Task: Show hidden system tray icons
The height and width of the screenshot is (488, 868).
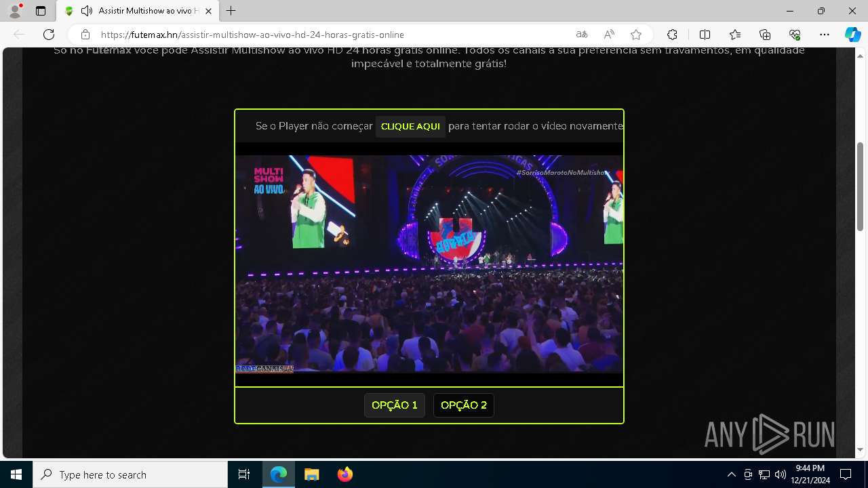Action: pos(731,474)
